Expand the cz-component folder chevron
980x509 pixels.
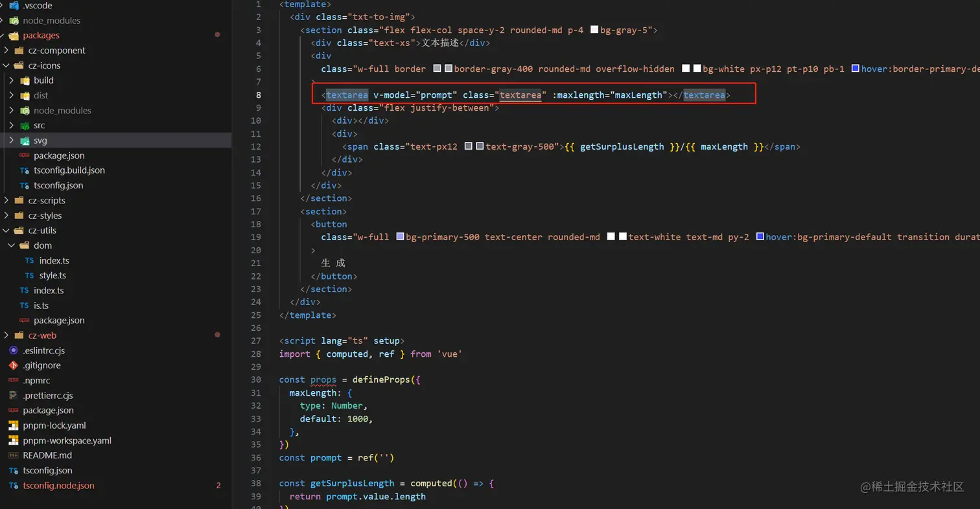(5, 51)
